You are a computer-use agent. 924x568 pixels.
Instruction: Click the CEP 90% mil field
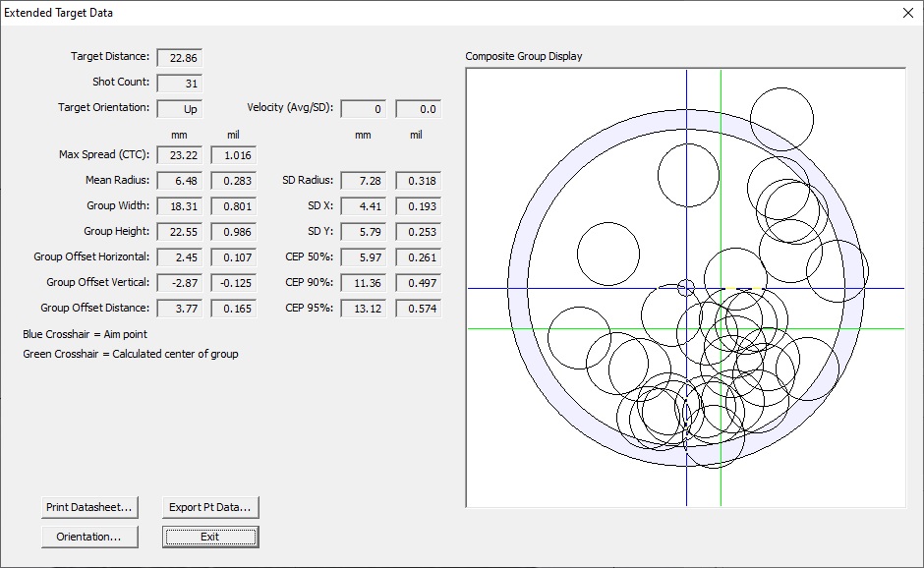click(x=419, y=283)
